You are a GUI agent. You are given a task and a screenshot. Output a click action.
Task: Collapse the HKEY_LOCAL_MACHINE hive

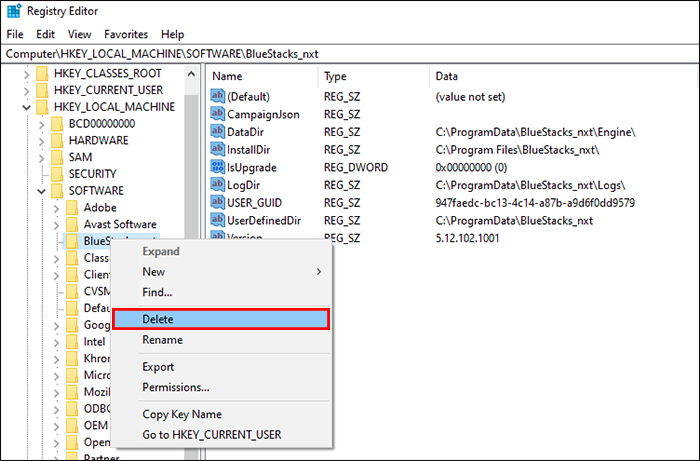click(26, 107)
